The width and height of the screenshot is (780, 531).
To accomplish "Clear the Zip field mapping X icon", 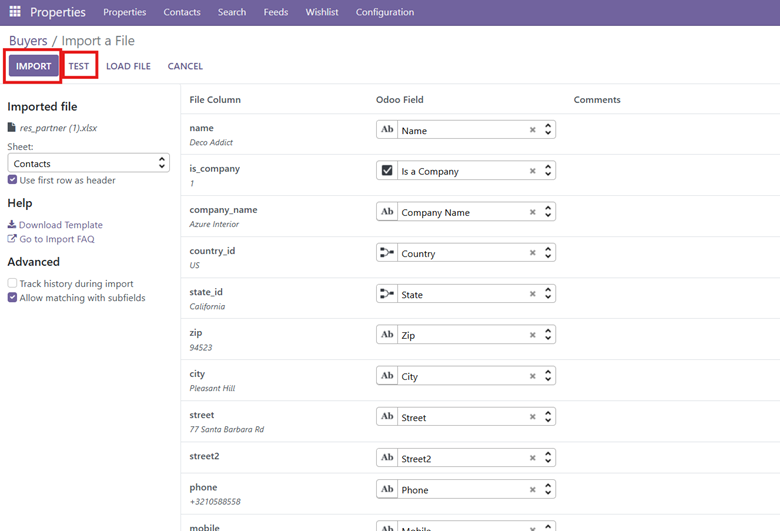I will (x=532, y=335).
